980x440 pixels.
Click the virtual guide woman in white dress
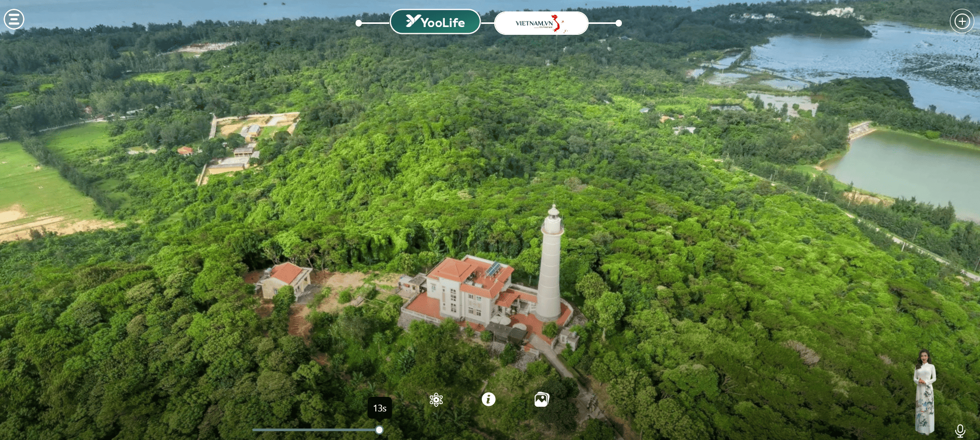pyautogui.click(x=924, y=392)
